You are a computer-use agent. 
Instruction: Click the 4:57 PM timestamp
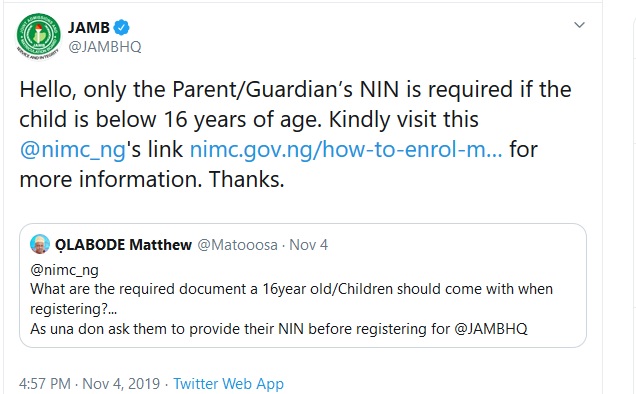tap(45, 384)
